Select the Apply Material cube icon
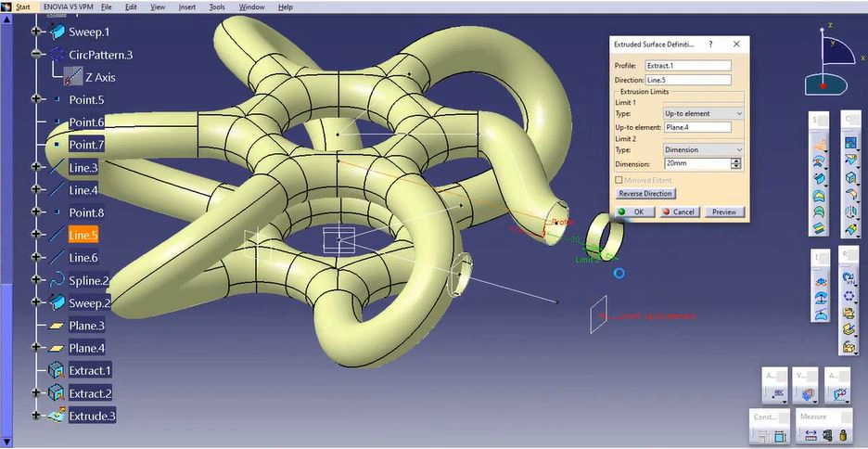Image resolution: width=868 pixels, height=449 pixels. (x=808, y=395)
